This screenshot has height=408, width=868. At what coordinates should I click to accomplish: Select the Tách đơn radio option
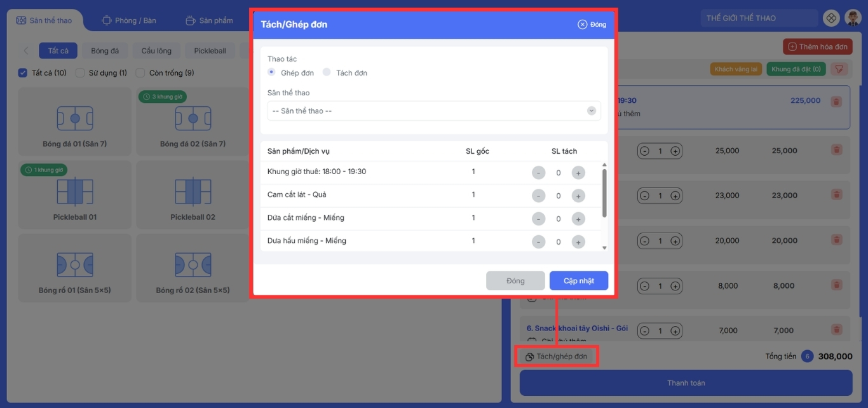point(327,72)
